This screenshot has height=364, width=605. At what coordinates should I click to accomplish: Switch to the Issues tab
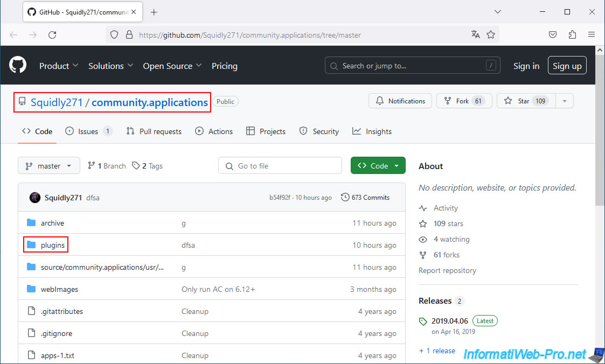[x=88, y=131]
